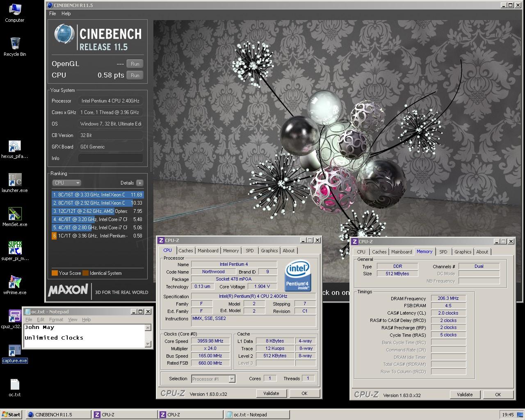Open Cinebench Help menu
The image size is (525, 420).
(66, 14)
